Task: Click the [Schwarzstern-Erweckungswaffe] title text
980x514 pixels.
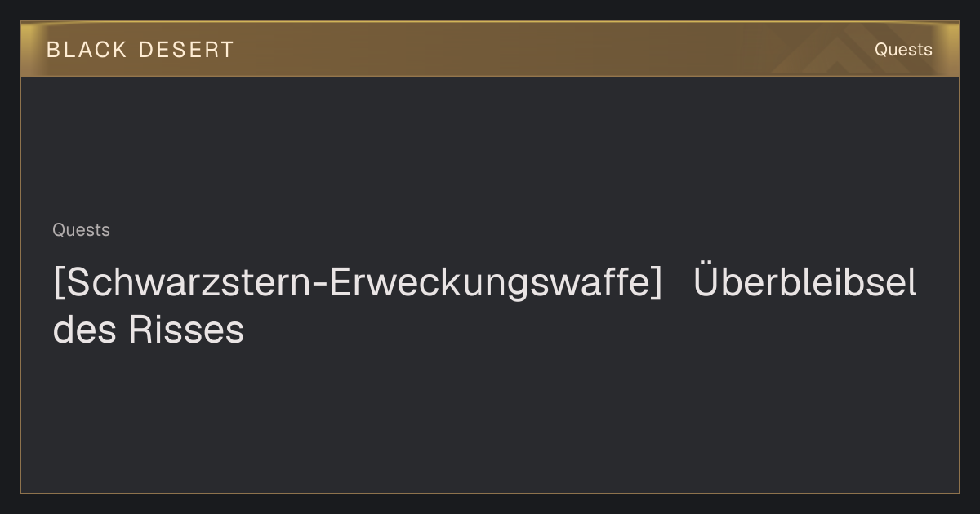Action: [357, 284]
